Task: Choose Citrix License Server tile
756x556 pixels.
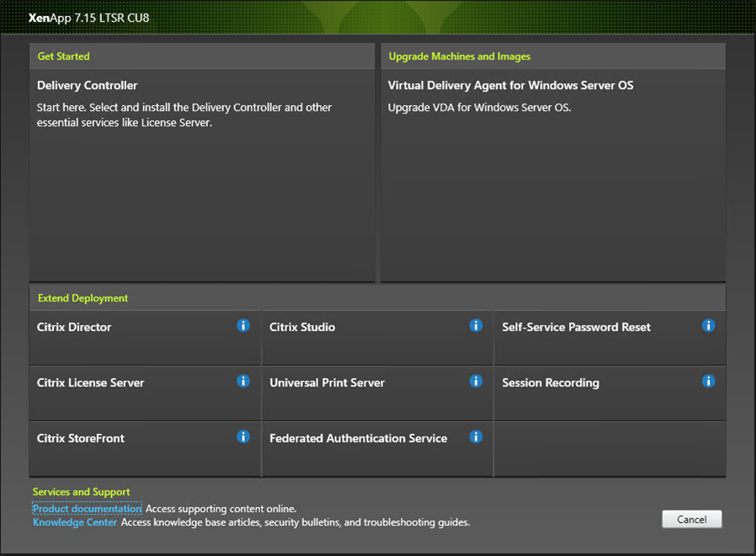Action: [x=145, y=393]
